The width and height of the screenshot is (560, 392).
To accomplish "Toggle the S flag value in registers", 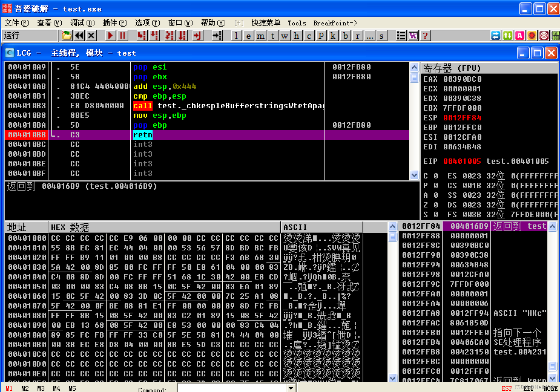I will click(x=436, y=215).
